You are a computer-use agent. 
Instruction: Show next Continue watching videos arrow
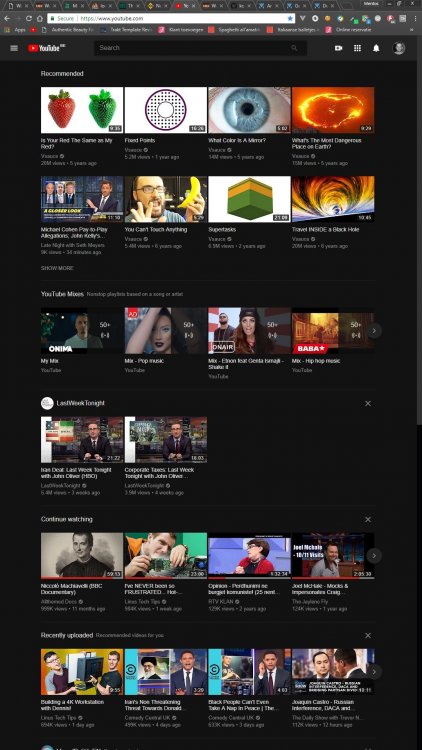coord(374,555)
